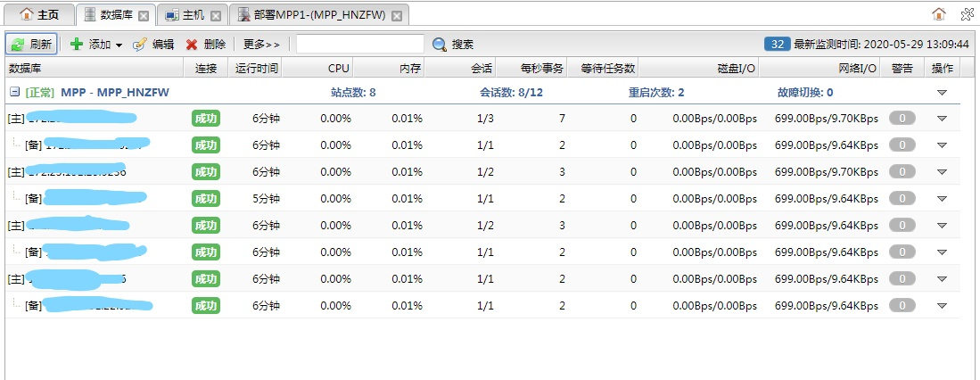Sort by the 网络I/O column header

pos(819,68)
